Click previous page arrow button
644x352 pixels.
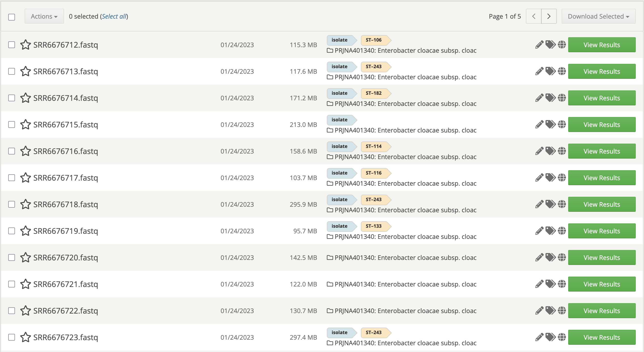(x=534, y=16)
